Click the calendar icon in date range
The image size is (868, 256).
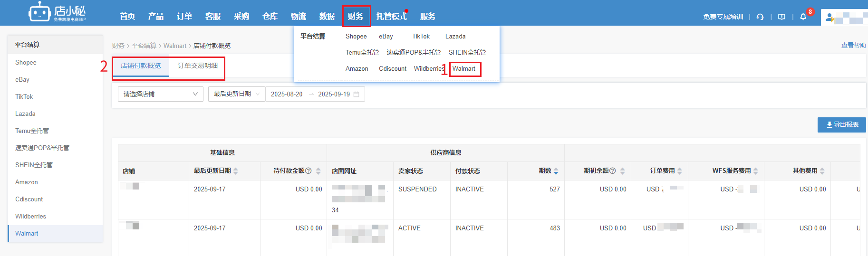356,94
